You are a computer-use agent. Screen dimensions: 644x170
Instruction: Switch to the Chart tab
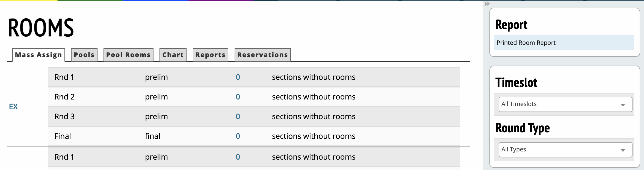[x=173, y=55]
